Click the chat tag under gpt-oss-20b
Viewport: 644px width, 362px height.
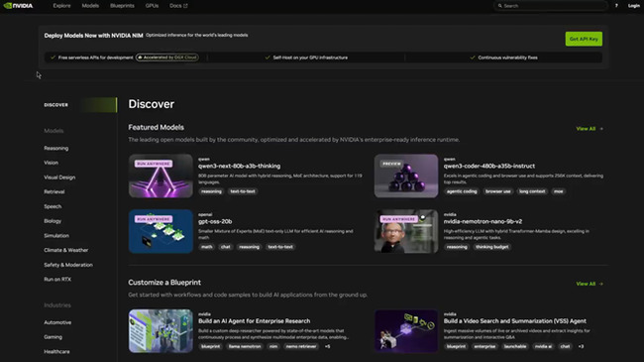coord(226,247)
